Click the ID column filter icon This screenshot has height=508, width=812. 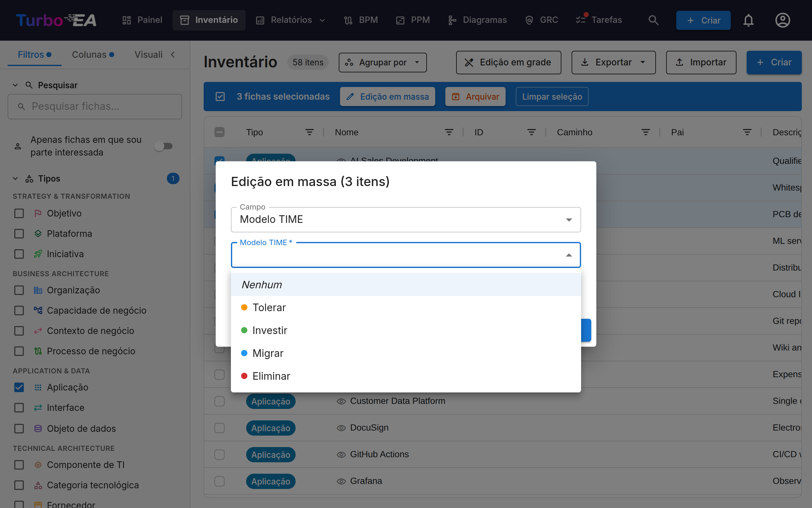click(x=532, y=132)
